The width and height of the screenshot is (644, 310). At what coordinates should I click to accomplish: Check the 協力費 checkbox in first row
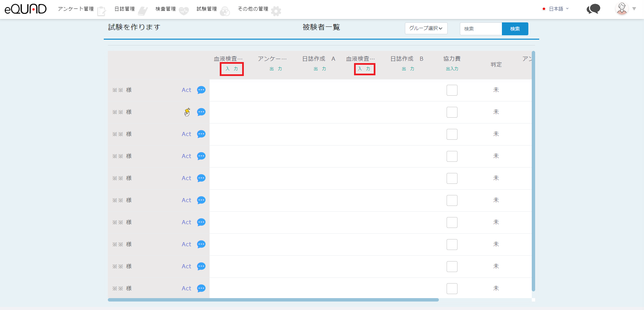point(452,90)
